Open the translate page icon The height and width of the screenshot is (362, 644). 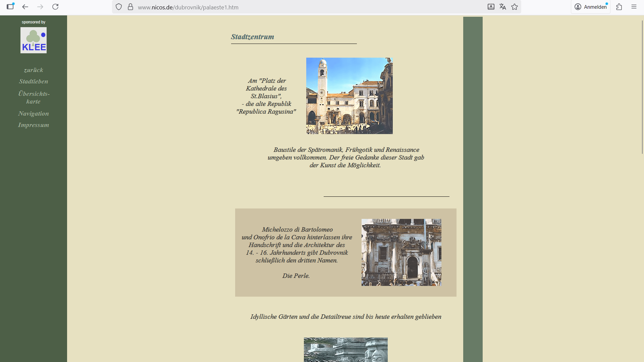(x=502, y=7)
